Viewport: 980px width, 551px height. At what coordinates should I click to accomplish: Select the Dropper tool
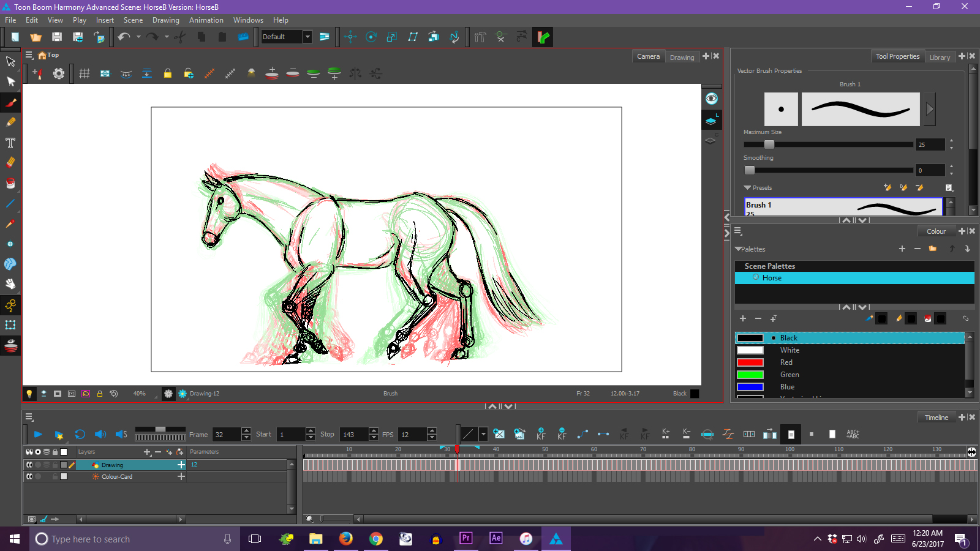pyautogui.click(x=10, y=223)
